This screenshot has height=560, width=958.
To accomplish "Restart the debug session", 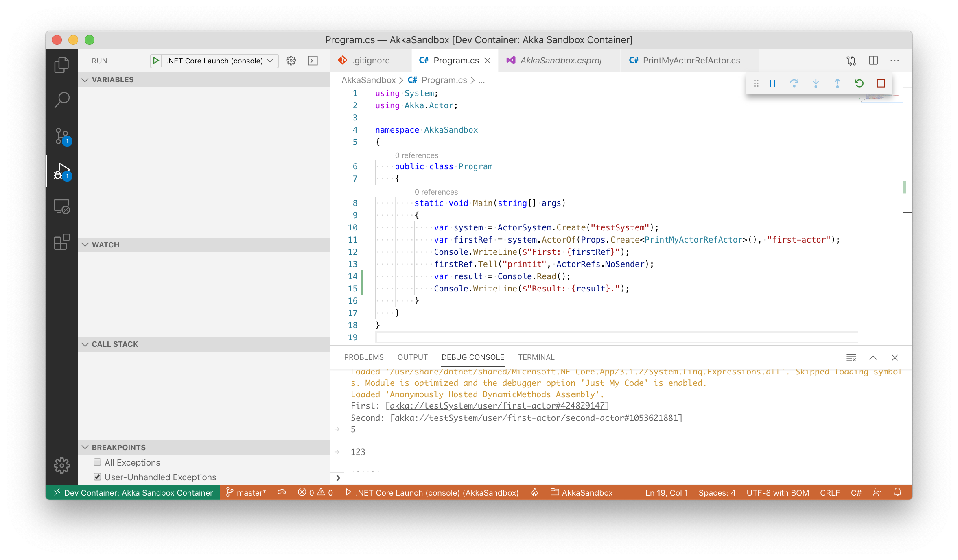I will pos(859,83).
